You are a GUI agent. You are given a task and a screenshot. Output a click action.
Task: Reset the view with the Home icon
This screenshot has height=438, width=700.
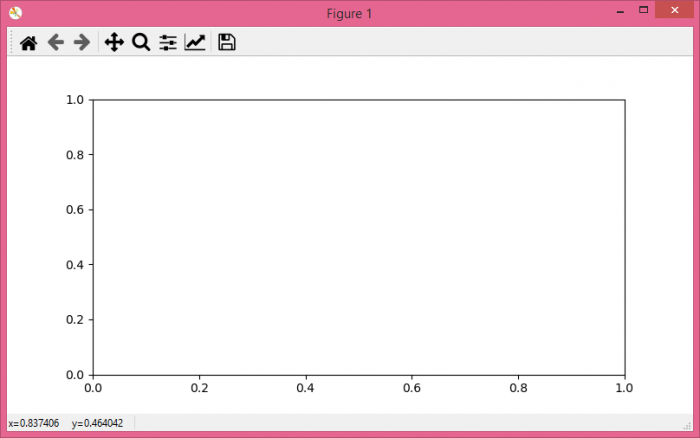(x=29, y=43)
